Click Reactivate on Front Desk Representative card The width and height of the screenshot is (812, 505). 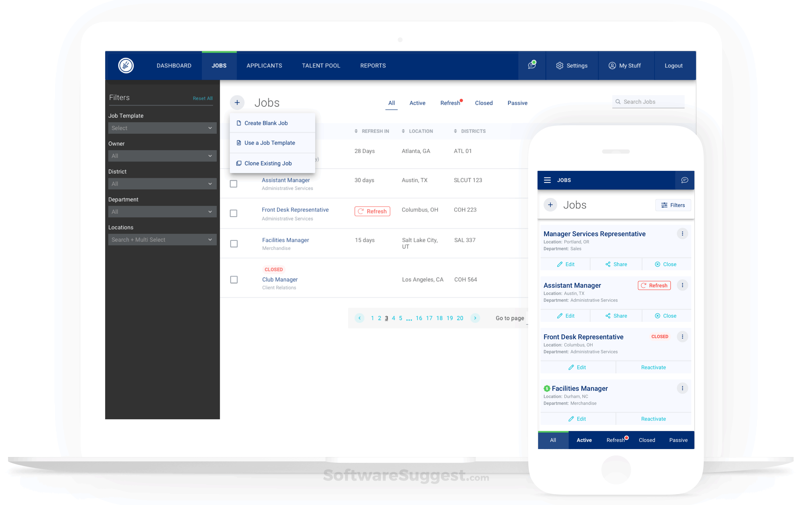point(653,367)
